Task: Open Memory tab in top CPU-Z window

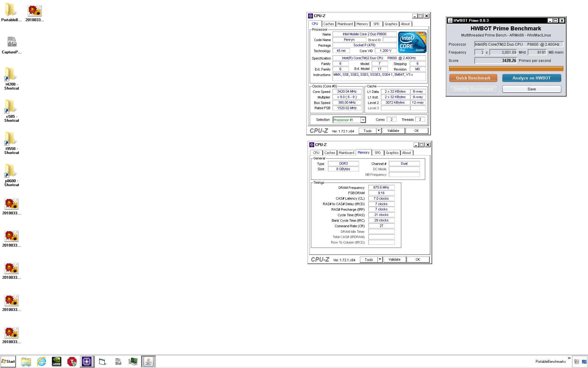Action: pyautogui.click(x=362, y=24)
